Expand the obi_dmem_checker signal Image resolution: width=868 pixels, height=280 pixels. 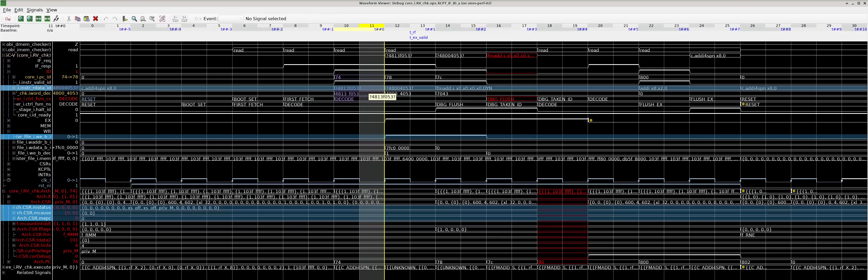[3, 44]
